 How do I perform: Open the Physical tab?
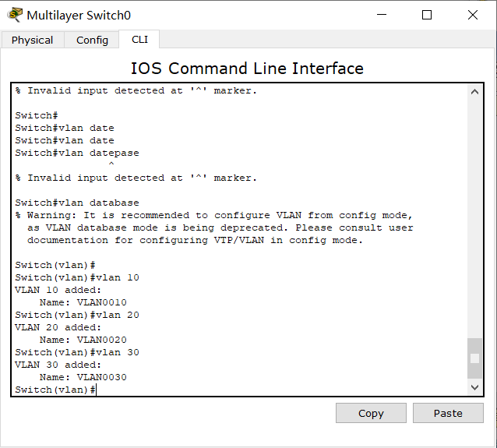click(33, 41)
